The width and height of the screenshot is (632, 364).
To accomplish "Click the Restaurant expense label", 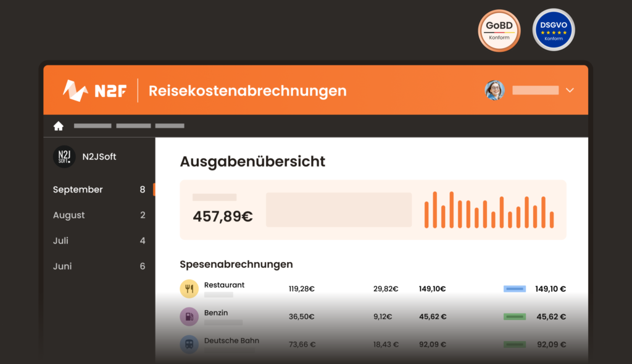I will pyautogui.click(x=224, y=284).
